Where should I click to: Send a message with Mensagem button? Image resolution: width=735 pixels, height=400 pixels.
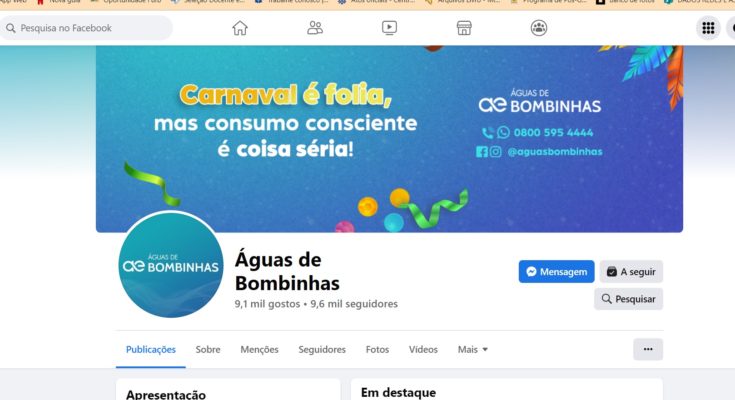(556, 272)
